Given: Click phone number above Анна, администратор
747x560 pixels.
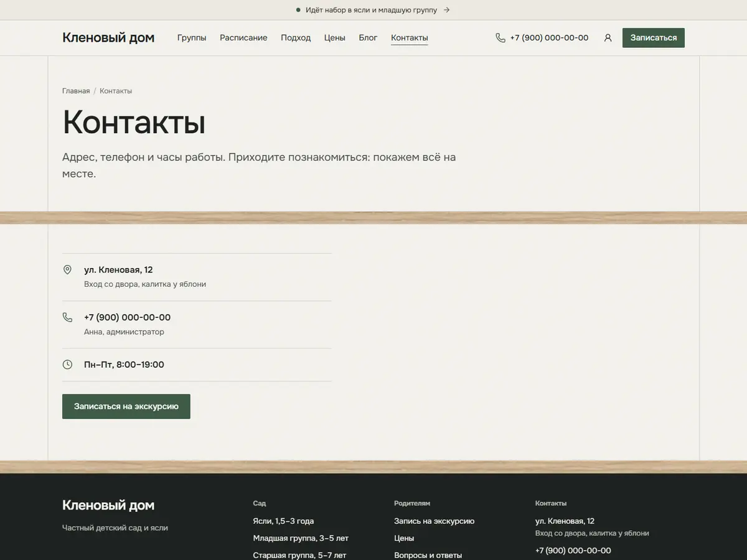Looking at the screenshot, I should [x=127, y=317].
